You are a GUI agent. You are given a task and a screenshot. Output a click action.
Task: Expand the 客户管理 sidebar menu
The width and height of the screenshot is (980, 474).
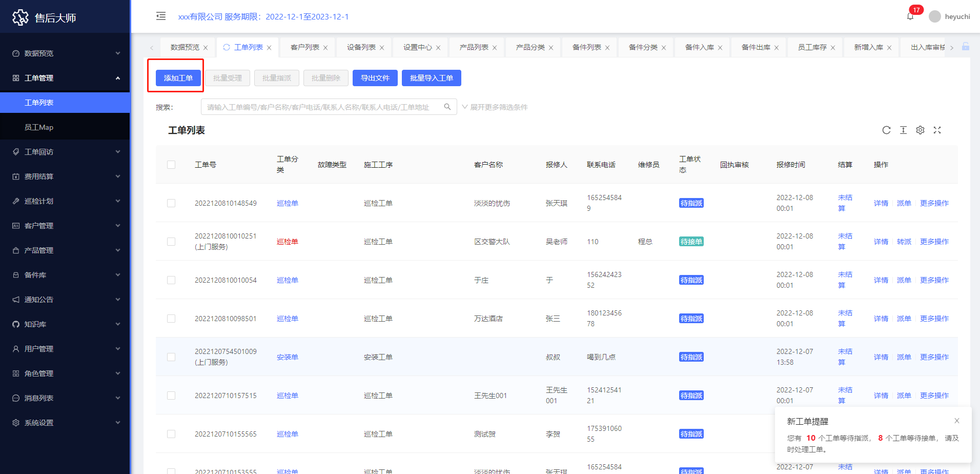(65, 226)
